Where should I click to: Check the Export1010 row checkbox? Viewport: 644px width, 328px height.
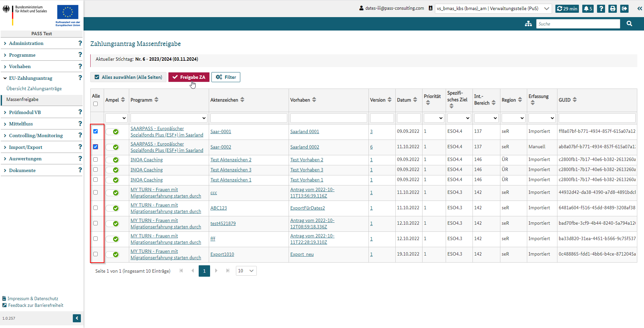(96, 254)
